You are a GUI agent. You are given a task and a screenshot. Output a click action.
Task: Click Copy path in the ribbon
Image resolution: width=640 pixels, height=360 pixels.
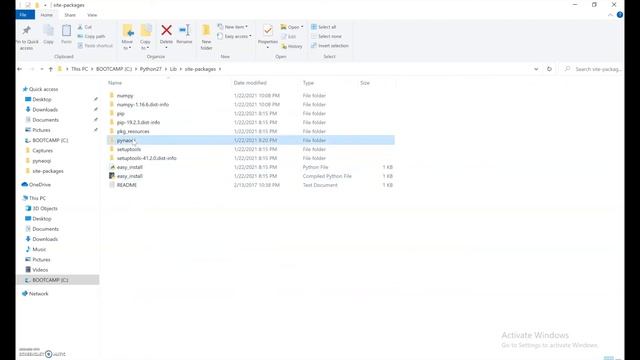91,36
